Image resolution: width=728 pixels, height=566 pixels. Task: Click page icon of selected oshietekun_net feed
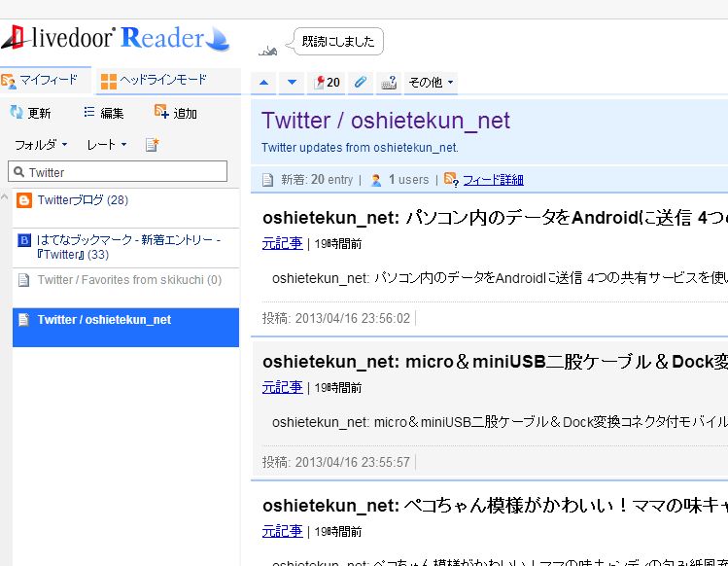coord(23,320)
